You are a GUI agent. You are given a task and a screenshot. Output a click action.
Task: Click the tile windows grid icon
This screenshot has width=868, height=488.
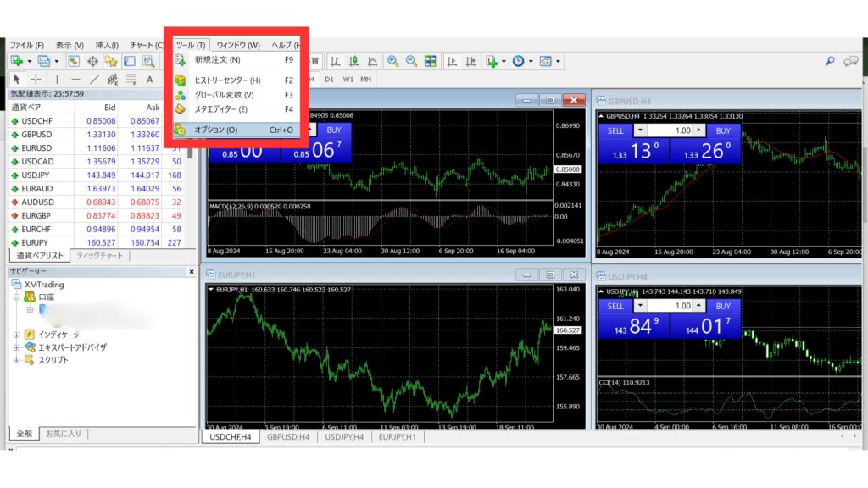pos(431,61)
